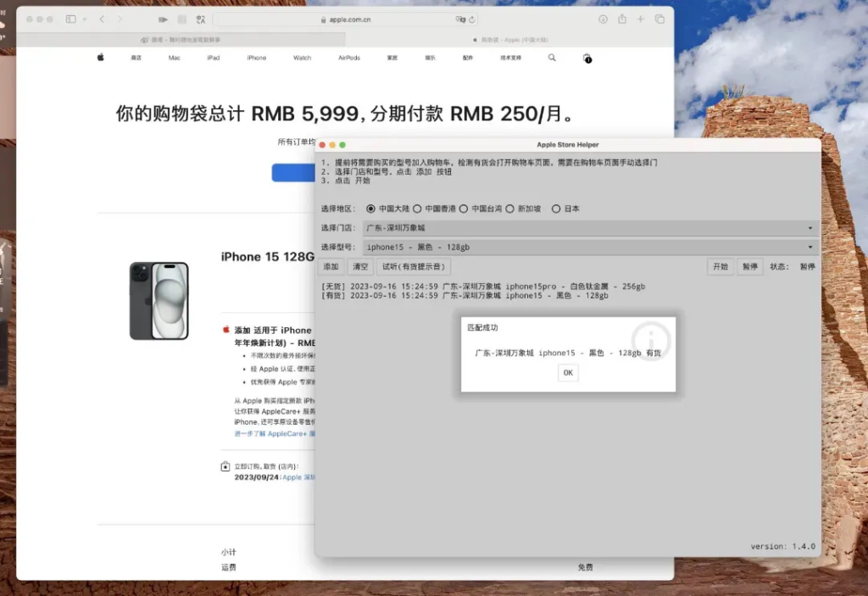Click the search icon on Apple site
868x596 pixels.
tap(552, 58)
